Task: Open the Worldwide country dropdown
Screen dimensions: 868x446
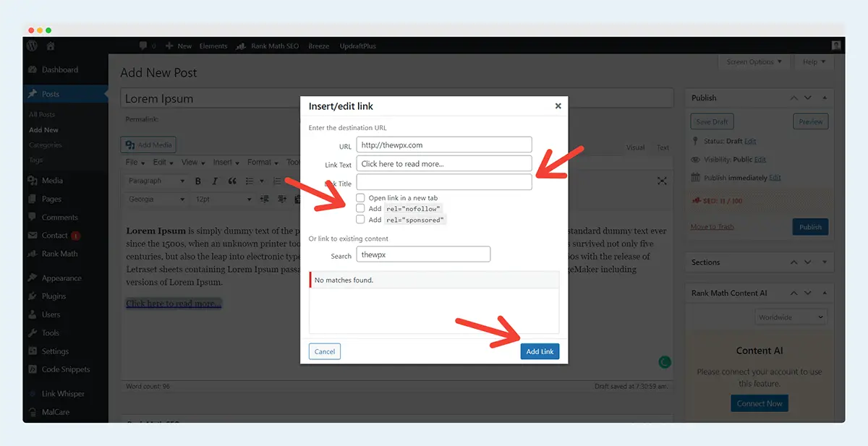Action: click(791, 317)
